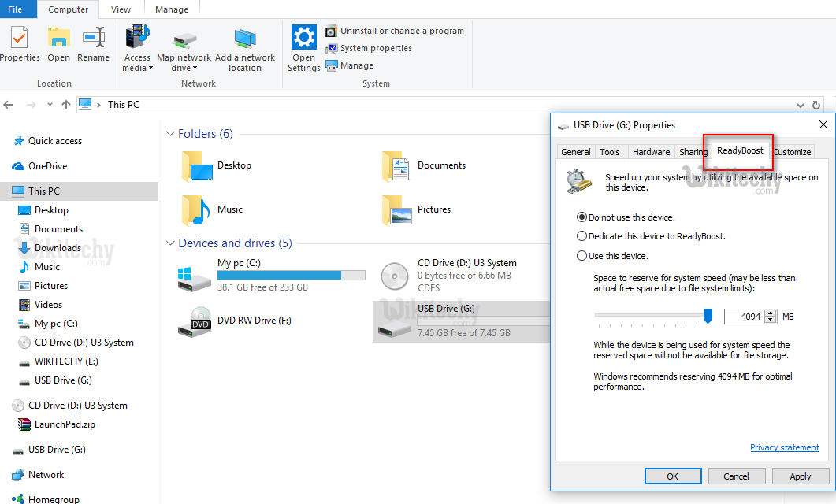The height and width of the screenshot is (504, 836).
Task: Switch to the Hardware tab
Action: click(651, 152)
